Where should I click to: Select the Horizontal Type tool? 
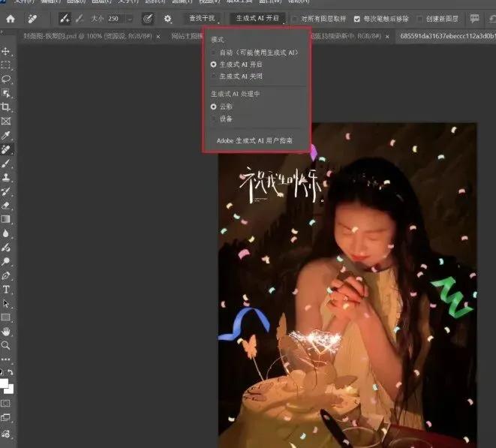point(6,290)
